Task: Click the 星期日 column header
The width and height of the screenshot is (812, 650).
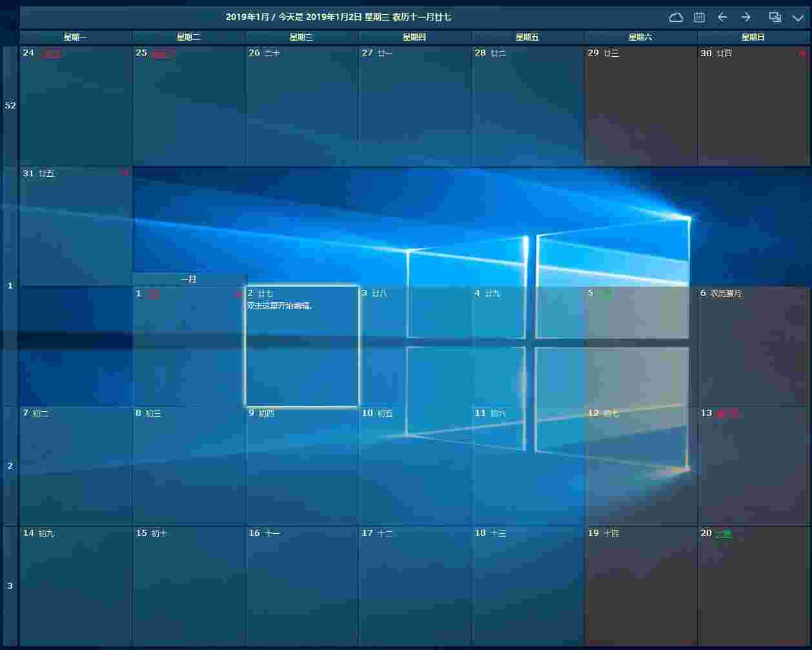Action: 753,37
